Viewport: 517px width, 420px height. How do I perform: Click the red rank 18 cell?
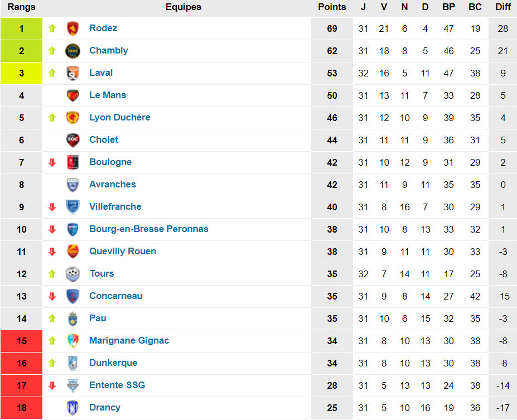click(21, 408)
